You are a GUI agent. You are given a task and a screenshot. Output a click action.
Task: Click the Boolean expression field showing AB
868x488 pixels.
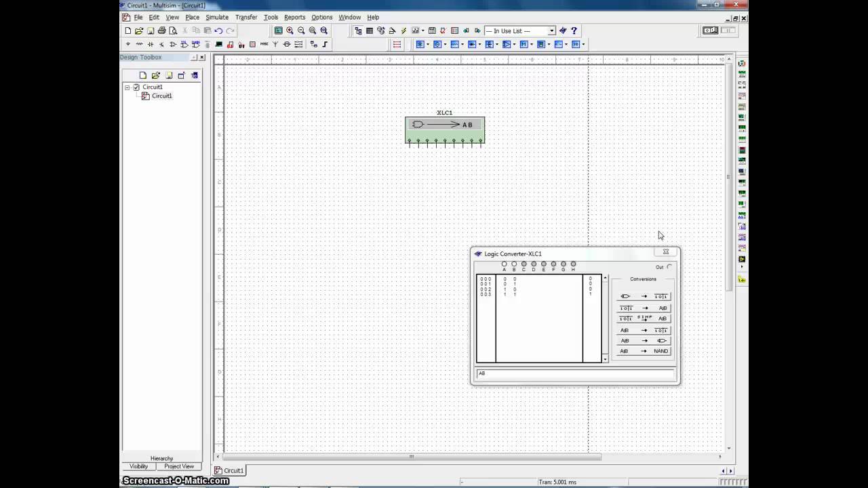(576, 373)
